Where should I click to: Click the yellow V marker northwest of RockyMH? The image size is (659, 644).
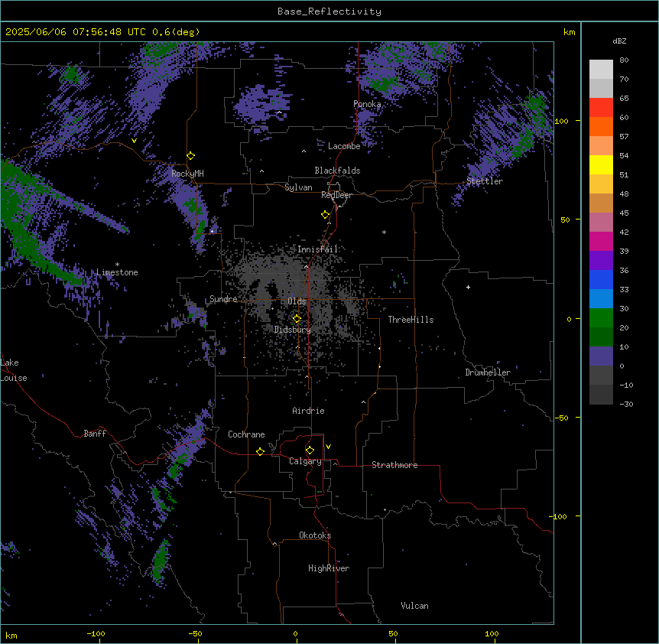(x=134, y=141)
